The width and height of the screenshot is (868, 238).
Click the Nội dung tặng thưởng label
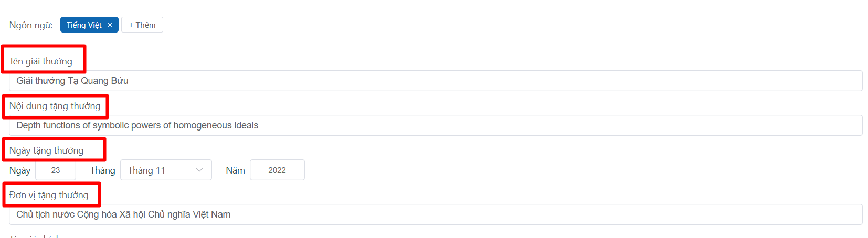point(55,106)
